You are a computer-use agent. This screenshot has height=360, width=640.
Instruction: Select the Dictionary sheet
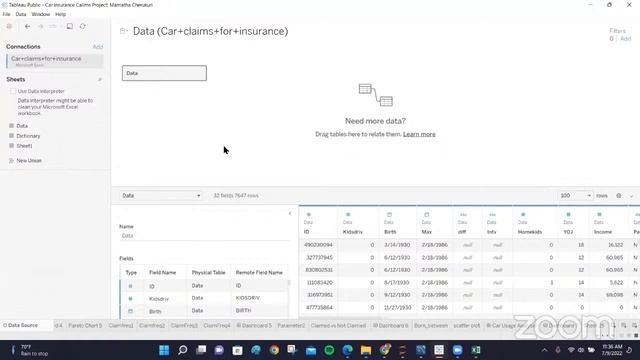coord(28,136)
